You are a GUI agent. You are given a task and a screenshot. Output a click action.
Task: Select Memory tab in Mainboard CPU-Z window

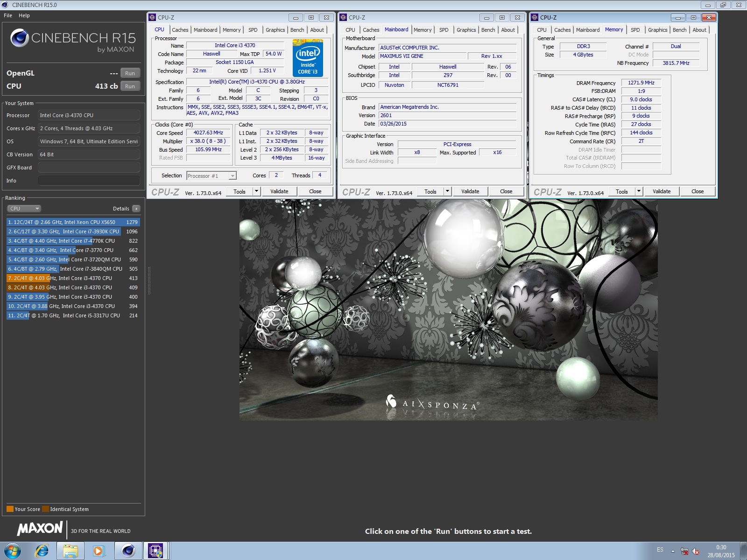pos(423,30)
